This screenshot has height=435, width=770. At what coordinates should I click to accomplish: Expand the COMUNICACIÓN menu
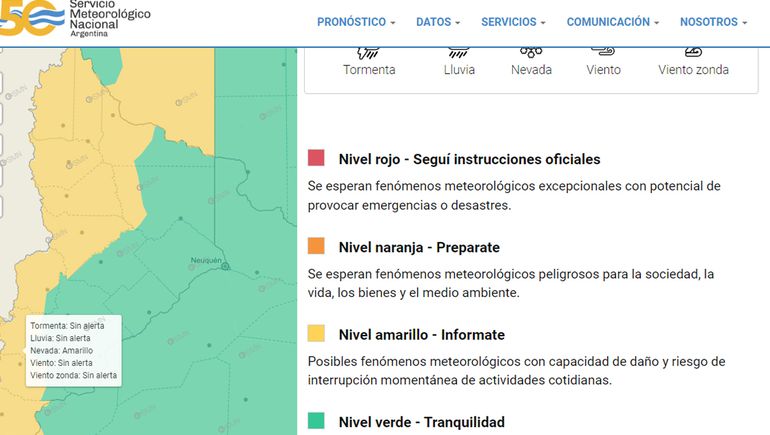(x=612, y=22)
